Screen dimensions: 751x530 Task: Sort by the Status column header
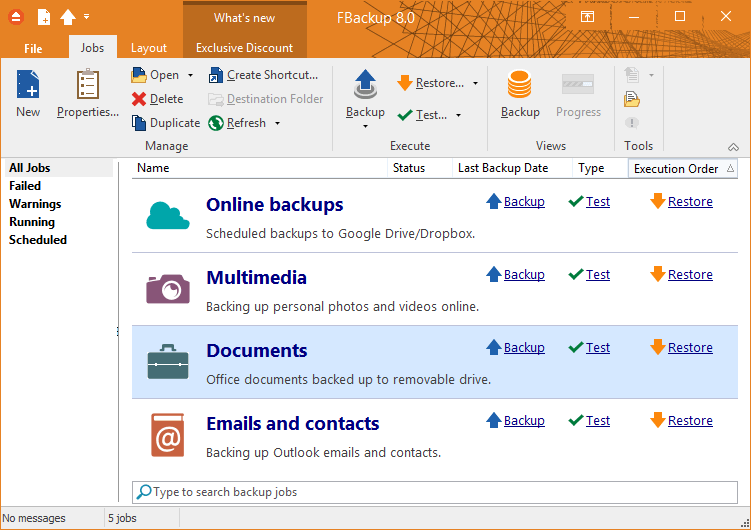tap(420, 168)
